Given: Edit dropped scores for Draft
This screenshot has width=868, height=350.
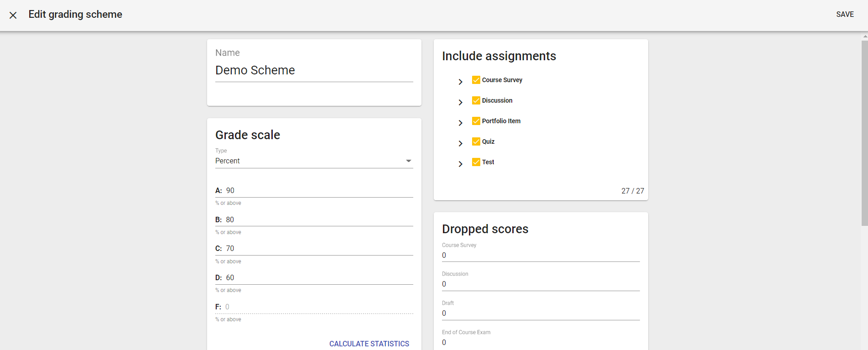Looking at the screenshot, I should coord(541,313).
